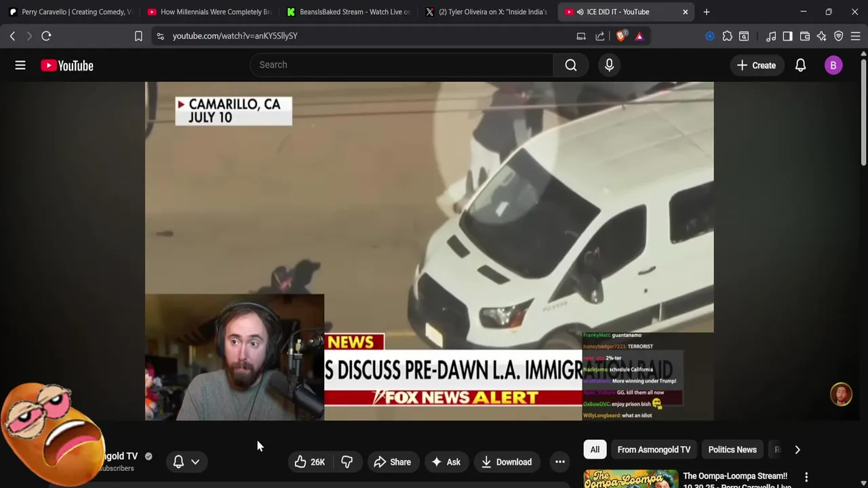The width and height of the screenshot is (868, 488).
Task: Go to the YouTube home logo
Action: click(x=66, y=66)
